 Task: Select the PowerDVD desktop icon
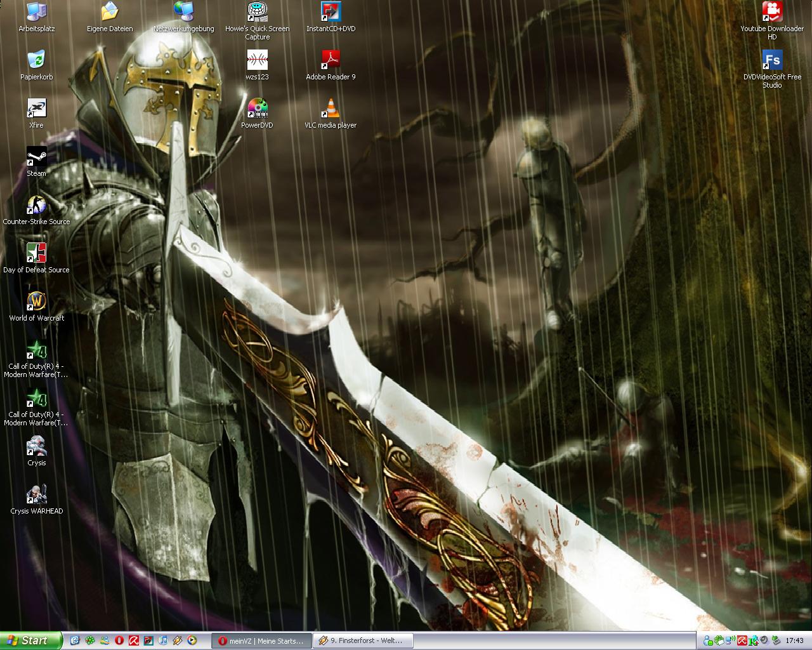(257, 114)
